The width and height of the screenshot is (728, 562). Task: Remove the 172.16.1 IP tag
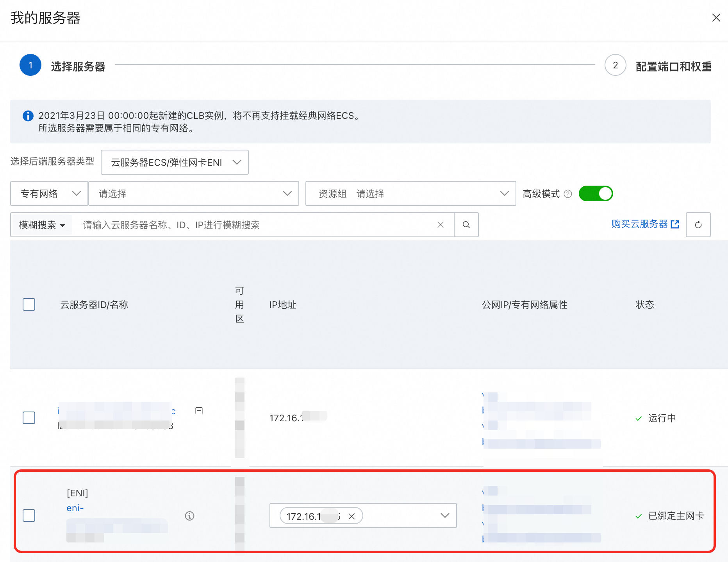[x=352, y=516]
